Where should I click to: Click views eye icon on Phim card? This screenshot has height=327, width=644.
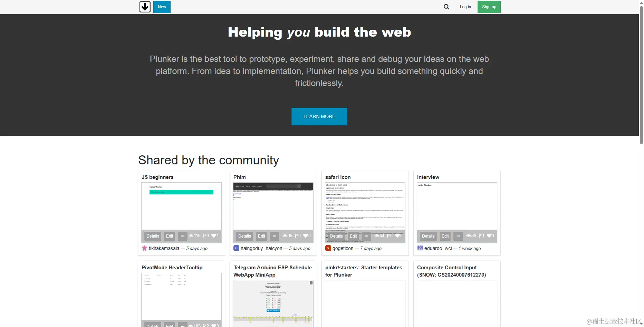285,236
